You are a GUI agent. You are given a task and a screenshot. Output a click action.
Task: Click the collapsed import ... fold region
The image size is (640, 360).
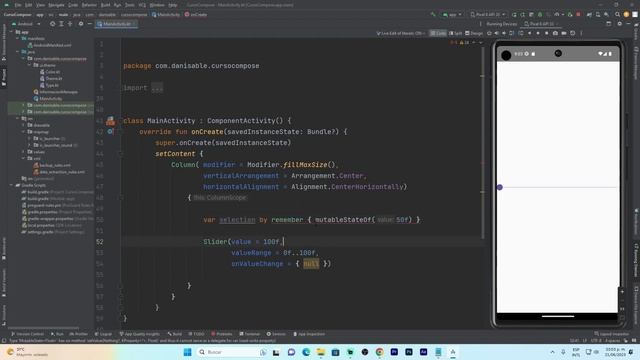click(x=157, y=88)
